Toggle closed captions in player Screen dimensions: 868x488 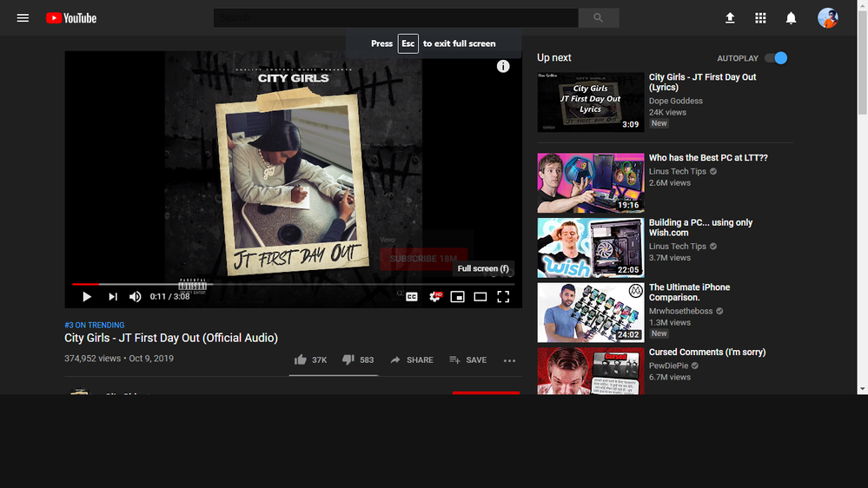click(x=412, y=297)
